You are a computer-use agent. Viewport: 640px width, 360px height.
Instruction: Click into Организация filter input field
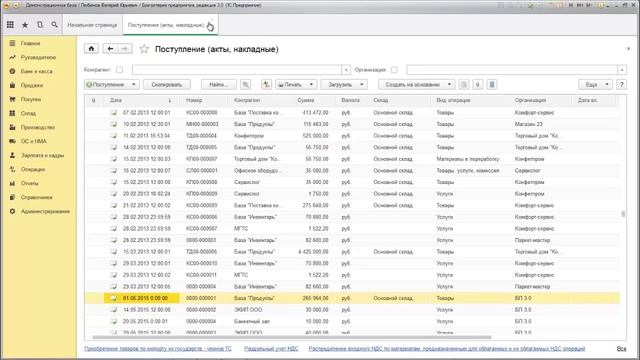pos(512,70)
